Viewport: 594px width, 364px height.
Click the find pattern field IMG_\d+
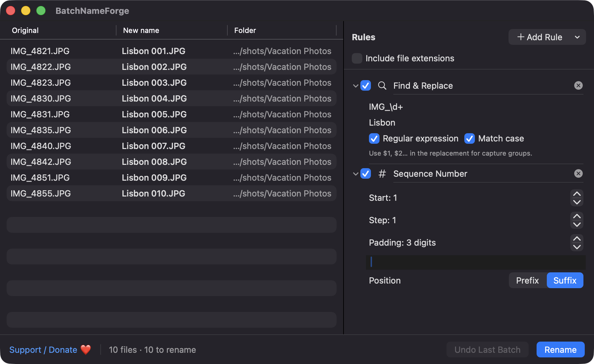476,107
